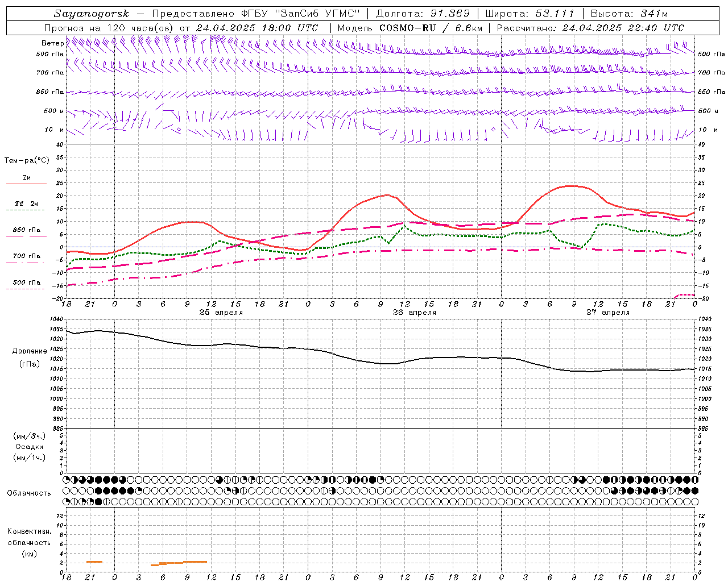Click the red line sample under 2м legend
Image resolution: width=728 pixels, height=582 pixels.
point(26,184)
